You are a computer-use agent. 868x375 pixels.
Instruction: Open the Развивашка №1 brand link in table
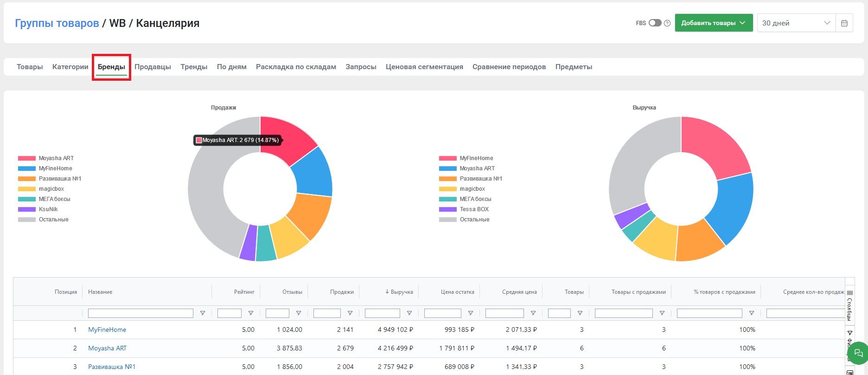pyautogui.click(x=112, y=367)
